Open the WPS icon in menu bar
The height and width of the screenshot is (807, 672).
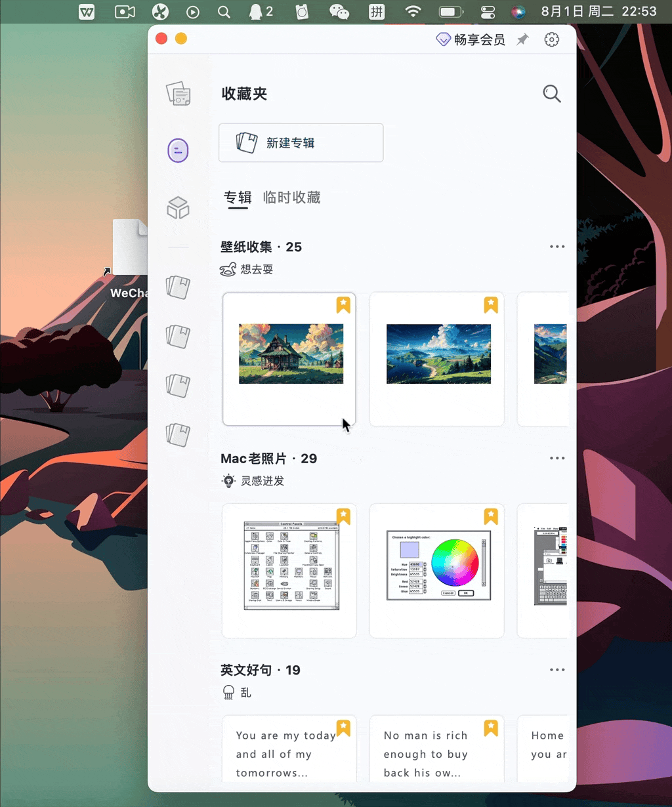coord(87,11)
